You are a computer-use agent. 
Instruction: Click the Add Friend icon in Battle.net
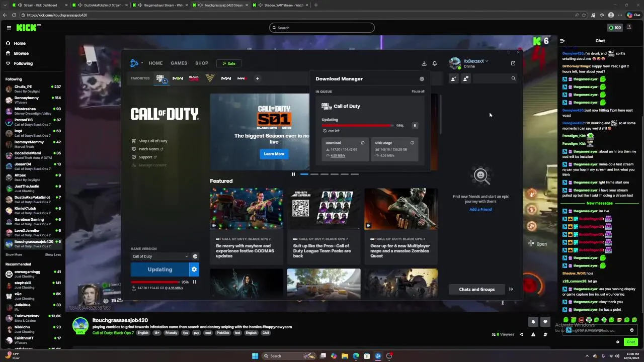click(454, 78)
